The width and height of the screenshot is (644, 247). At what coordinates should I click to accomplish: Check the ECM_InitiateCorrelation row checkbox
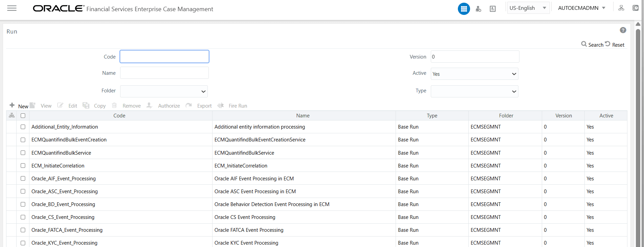23,166
